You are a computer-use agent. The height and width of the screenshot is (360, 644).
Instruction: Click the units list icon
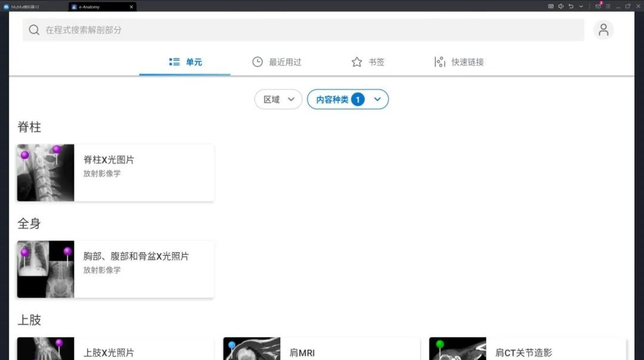(175, 61)
